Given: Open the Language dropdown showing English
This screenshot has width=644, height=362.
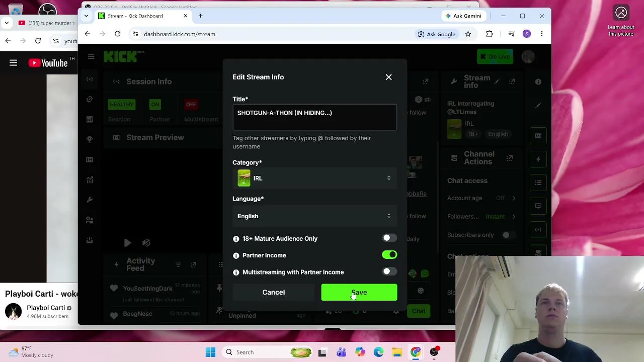Looking at the screenshot, I should pos(314,216).
